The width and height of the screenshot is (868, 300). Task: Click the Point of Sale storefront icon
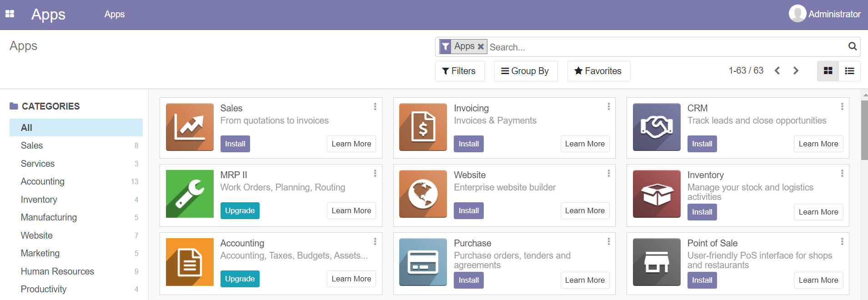[656, 262]
